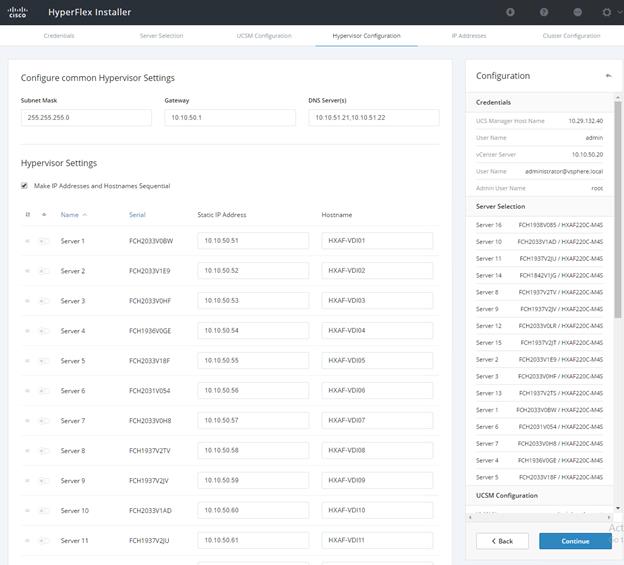
Task: Click the drag handle for Server 7
Action: 27,421
